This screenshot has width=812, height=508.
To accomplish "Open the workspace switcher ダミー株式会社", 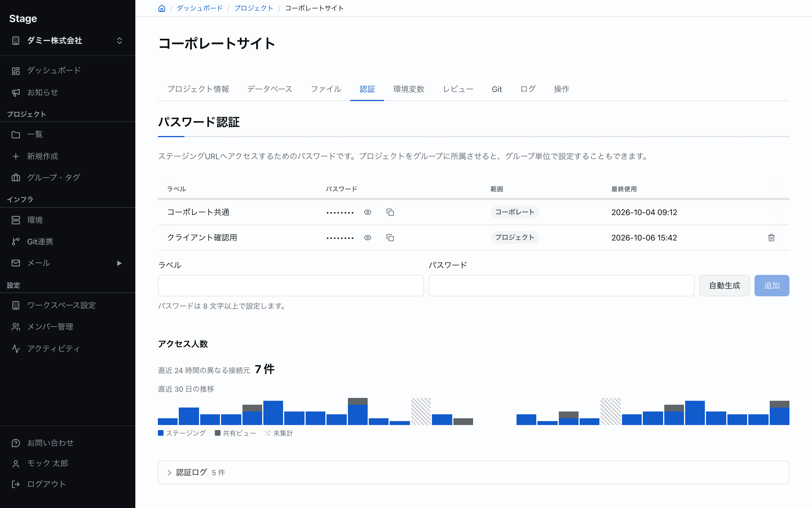I will point(67,41).
